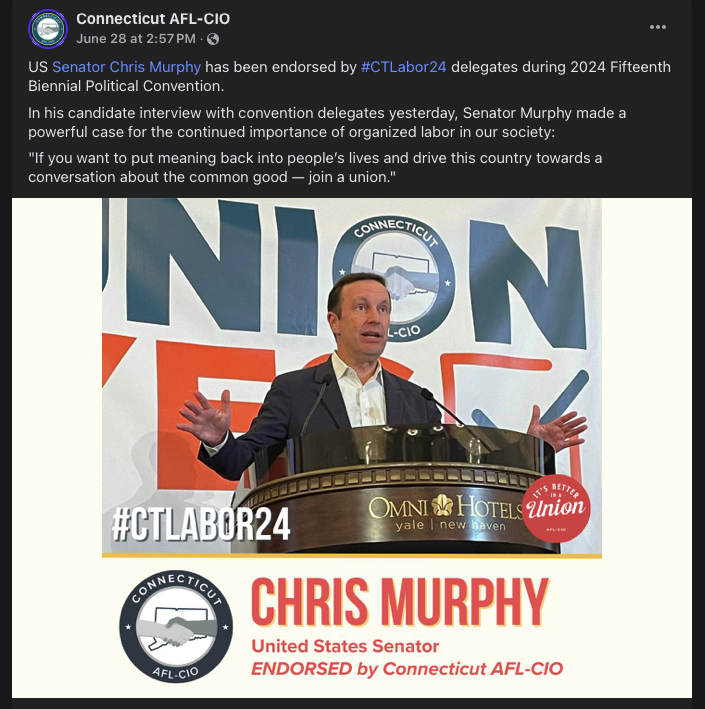705x709 pixels.
Task: Open the three-dot post options menu
Action: point(658,27)
